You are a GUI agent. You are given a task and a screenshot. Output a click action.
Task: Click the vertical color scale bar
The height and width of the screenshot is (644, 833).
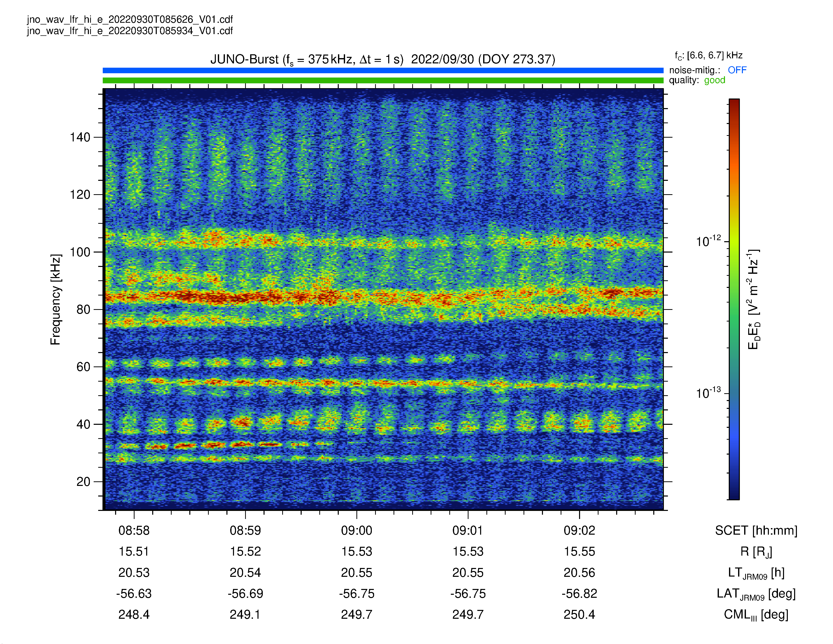pyautogui.click(x=734, y=299)
